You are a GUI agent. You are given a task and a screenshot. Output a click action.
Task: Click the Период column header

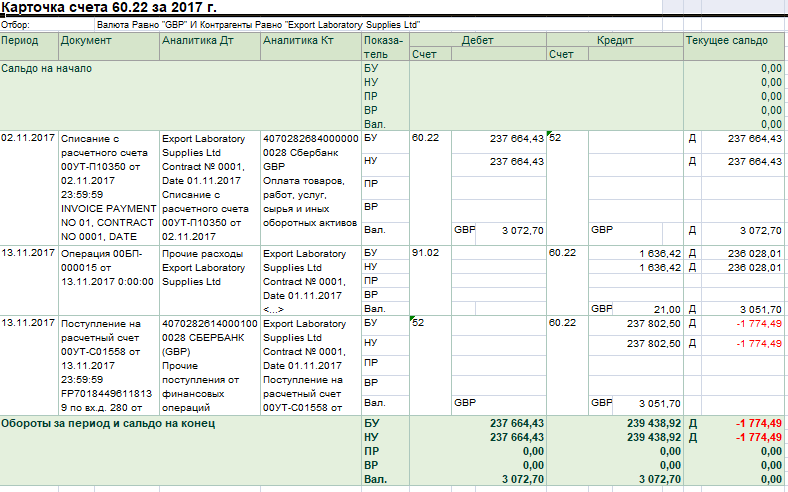pyautogui.click(x=20, y=41)
